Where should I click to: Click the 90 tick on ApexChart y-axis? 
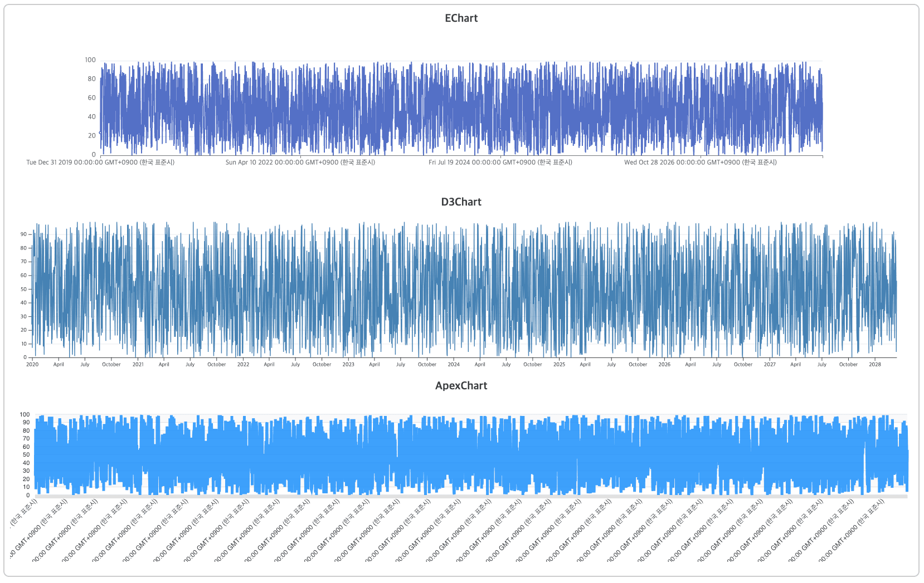[26, 423]
